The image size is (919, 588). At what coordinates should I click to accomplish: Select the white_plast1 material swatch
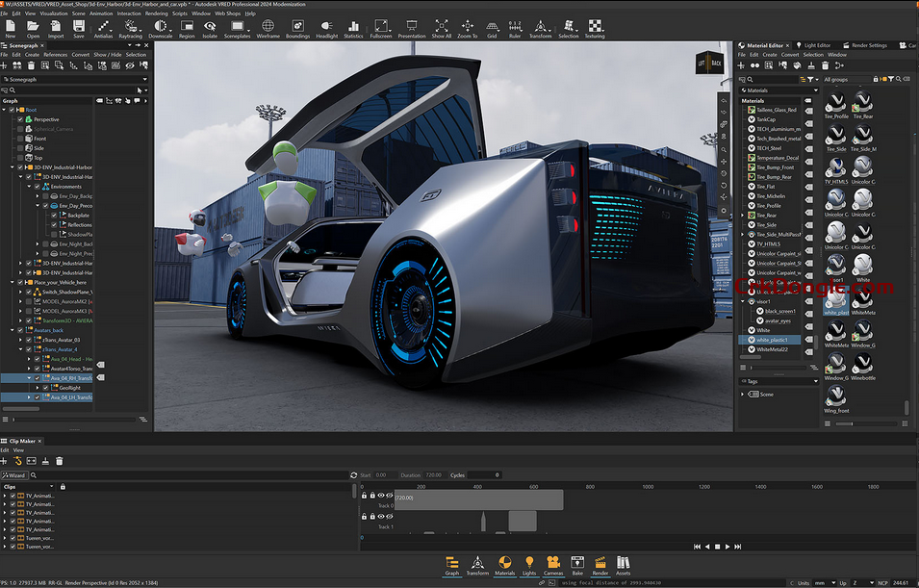[x=836, y=301]
